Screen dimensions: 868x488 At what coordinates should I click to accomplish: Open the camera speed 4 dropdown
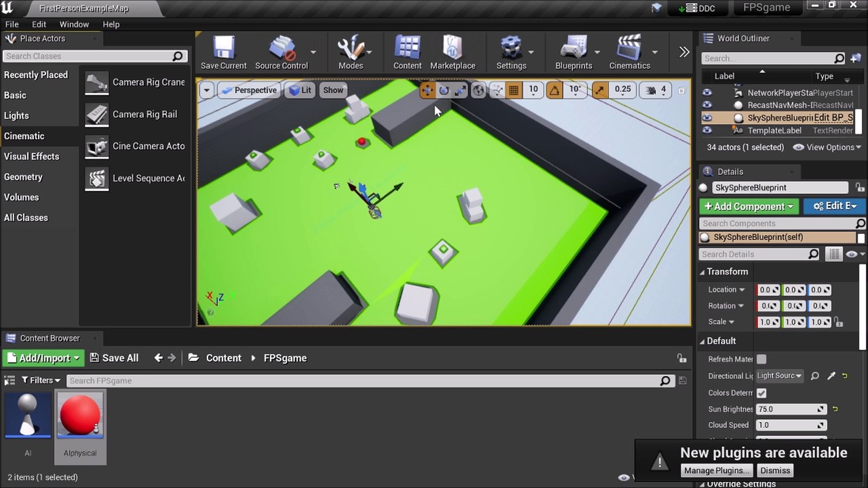point(657,89)
